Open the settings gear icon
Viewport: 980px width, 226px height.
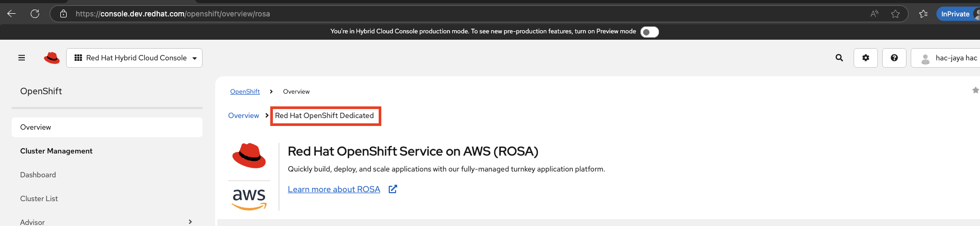click(866, 58)
